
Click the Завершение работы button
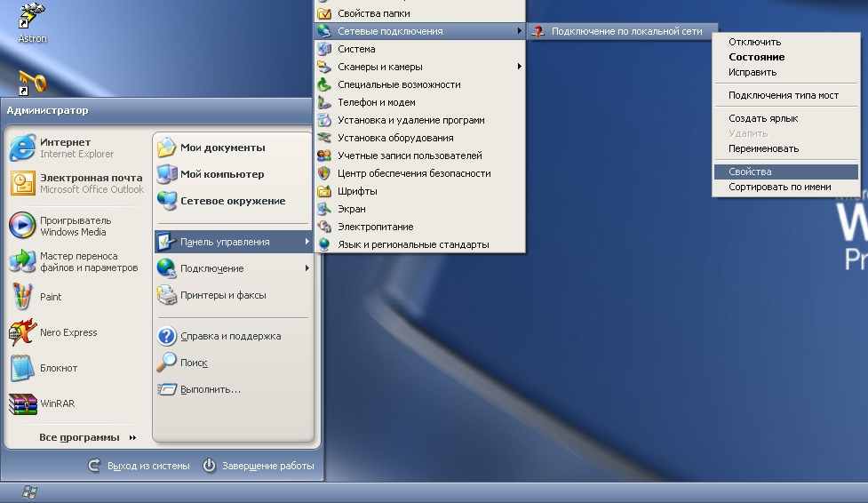point(259,466)
